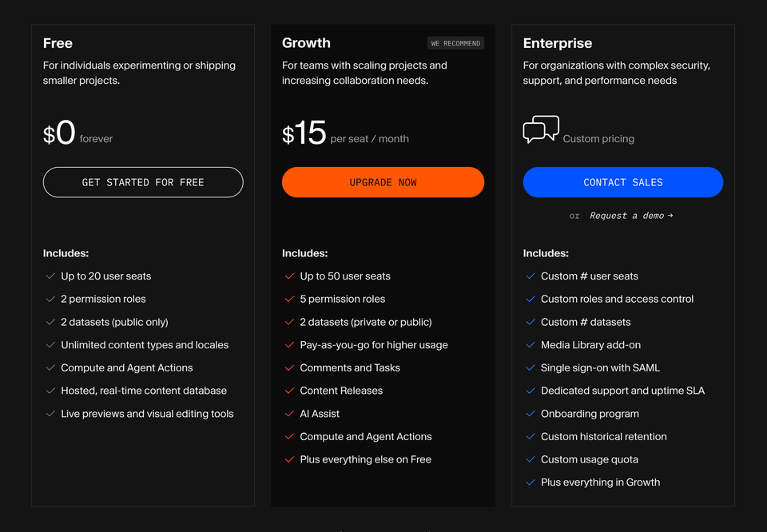Select the checkmark beside AI Assist

click(x=288, y=413)
